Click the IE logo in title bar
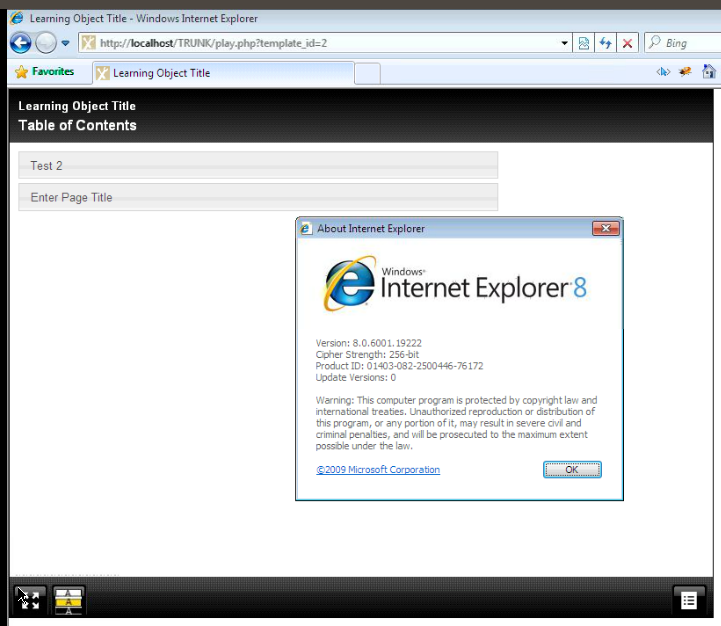721x626 pixels. [17, 18]
